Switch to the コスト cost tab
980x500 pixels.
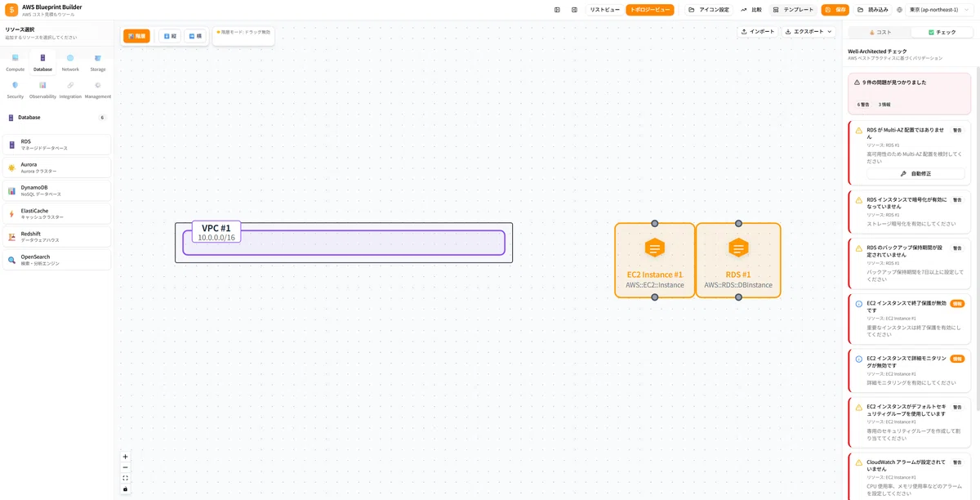tap(880, 32)
